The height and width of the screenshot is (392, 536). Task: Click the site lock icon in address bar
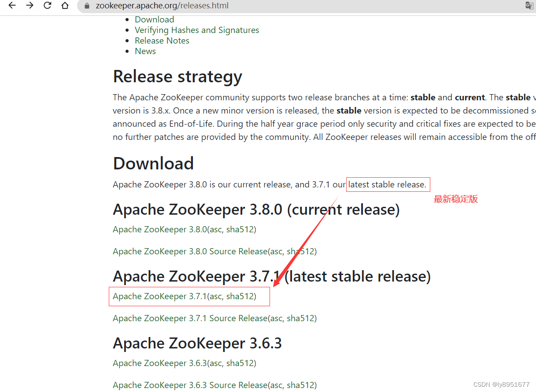coord(87,6)
